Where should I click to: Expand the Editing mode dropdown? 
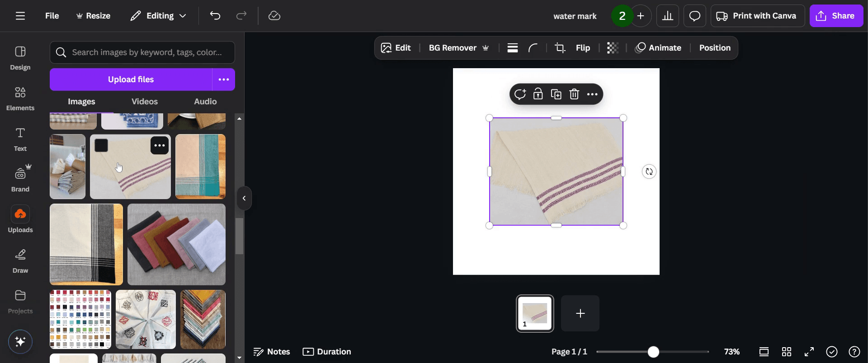(x=158, y=16)
